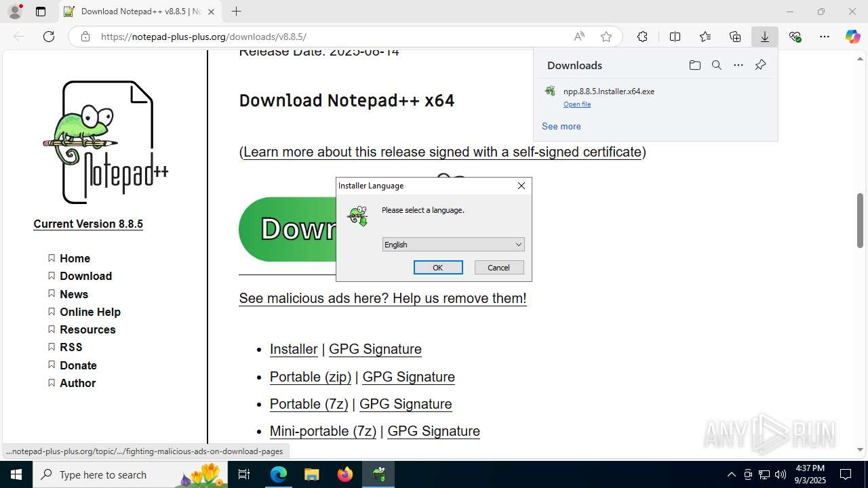Toggle the Downloads toolbar button
Screen dimensions: 868x488
[x=765, y=37]
